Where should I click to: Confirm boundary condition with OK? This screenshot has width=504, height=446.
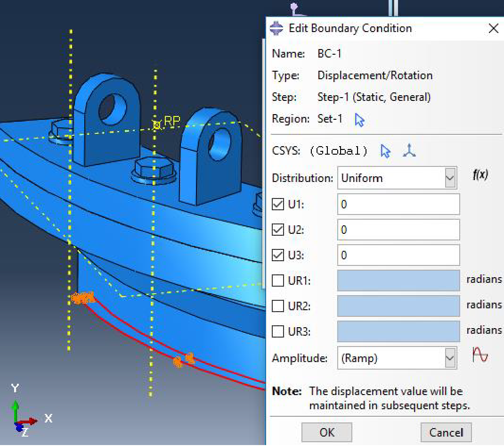tap(326, 432)
